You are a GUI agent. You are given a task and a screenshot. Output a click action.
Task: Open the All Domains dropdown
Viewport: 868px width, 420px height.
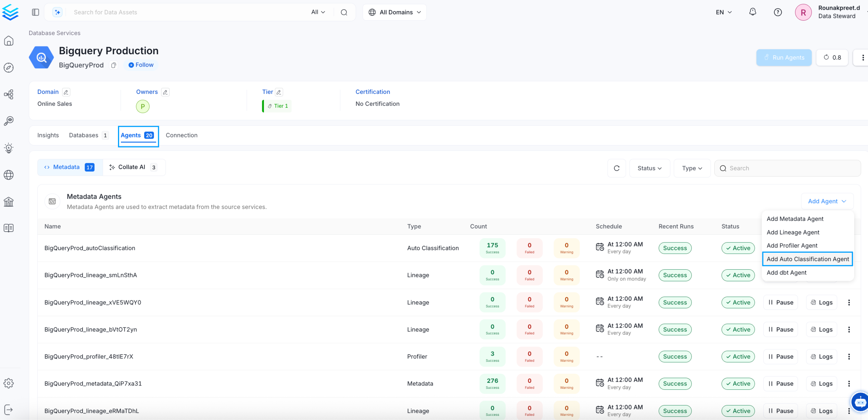[x=394, y=12]
